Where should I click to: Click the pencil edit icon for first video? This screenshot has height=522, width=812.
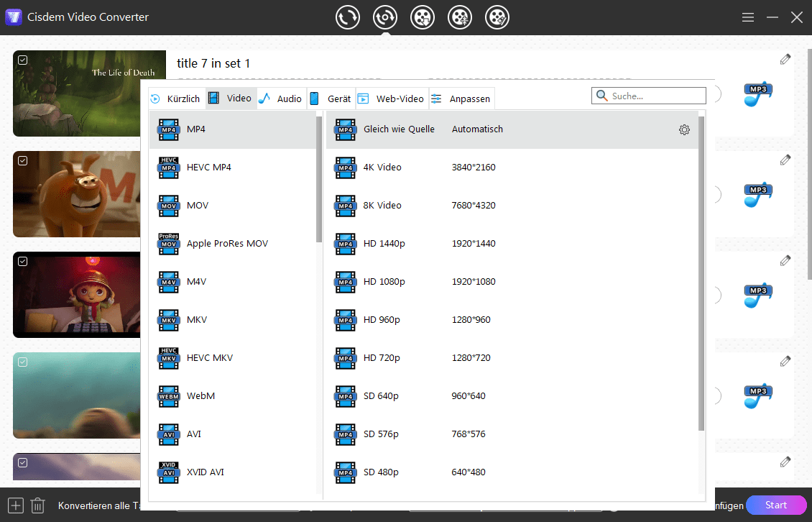(785, 60)
